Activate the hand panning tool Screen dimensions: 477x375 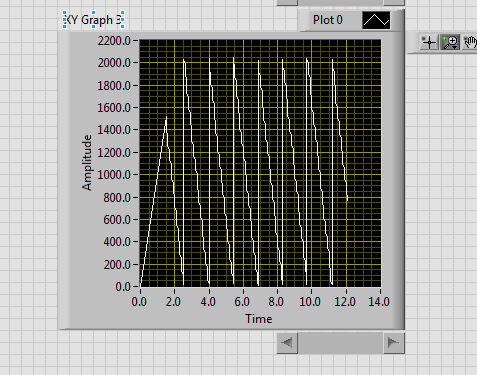pyautogui.click(x=470, y=42)
